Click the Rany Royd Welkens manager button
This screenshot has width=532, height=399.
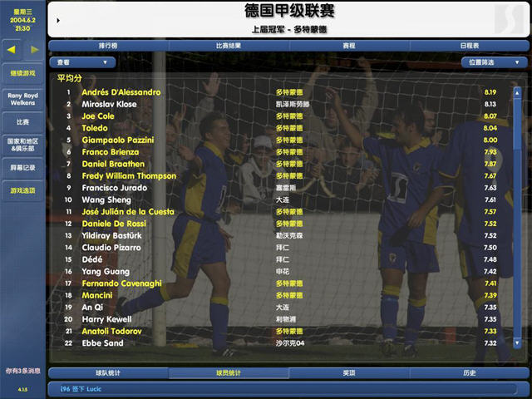pos(22,98)
